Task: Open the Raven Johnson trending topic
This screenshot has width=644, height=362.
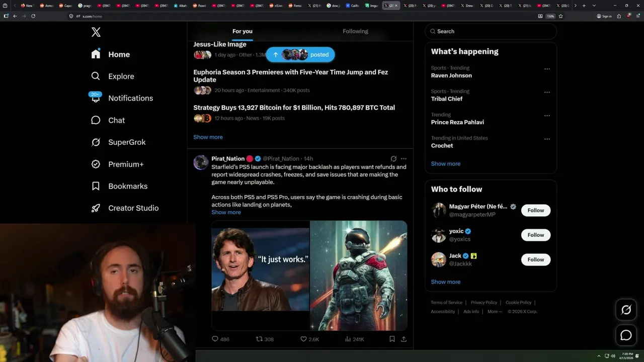Action: pyautogui.click(x=451, y=75)
